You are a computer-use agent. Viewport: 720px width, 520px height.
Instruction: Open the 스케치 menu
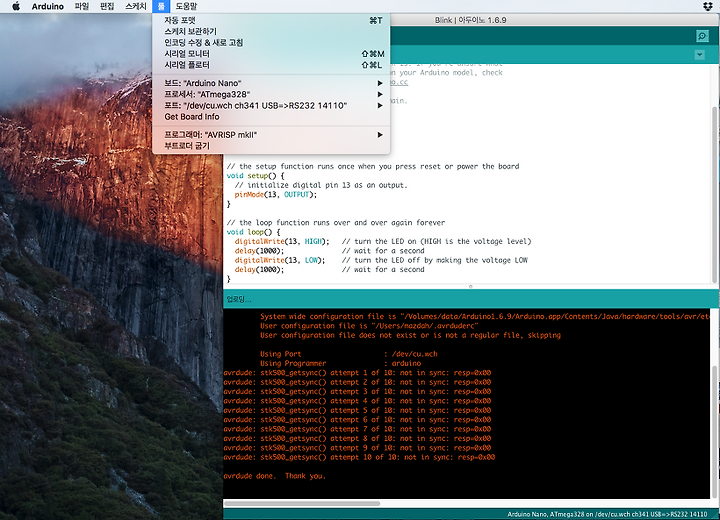[135, 6]
